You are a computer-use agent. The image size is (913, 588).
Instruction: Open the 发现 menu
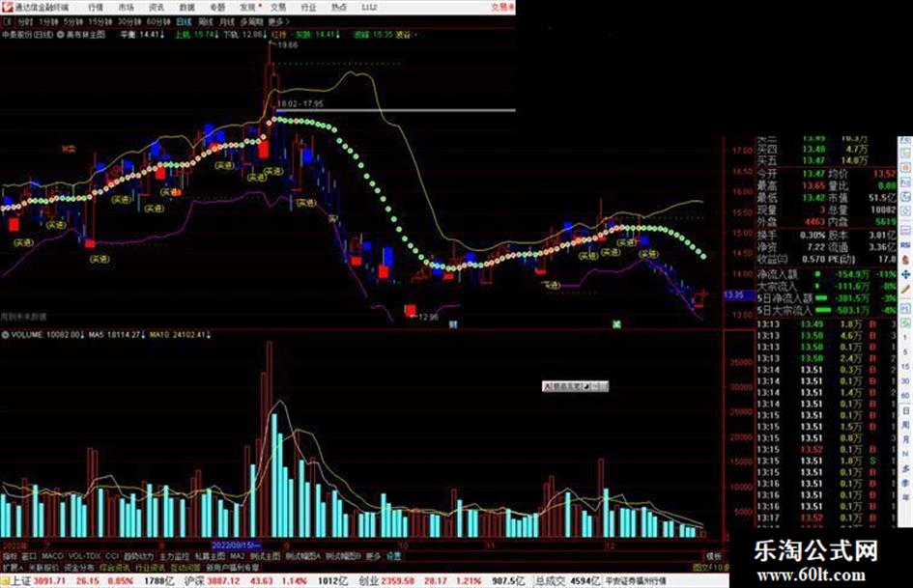tap(248, 8)
